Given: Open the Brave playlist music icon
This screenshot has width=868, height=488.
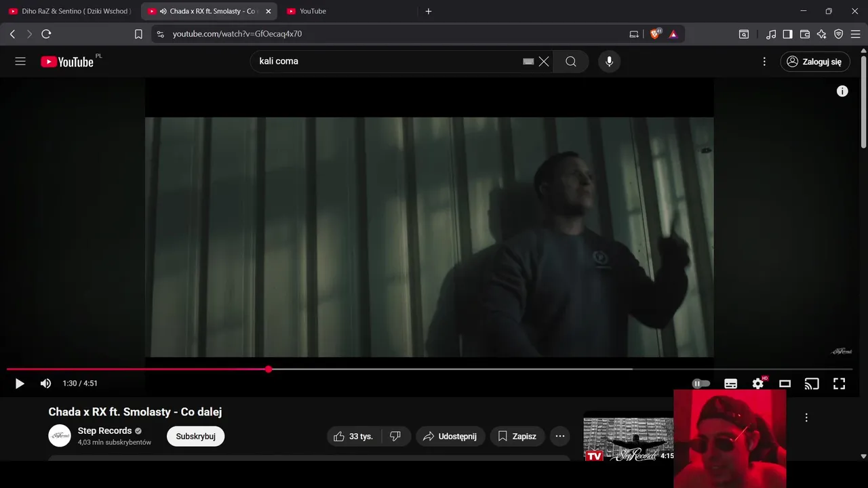Looking at the screenshot, I should click(x=771, y=34).
